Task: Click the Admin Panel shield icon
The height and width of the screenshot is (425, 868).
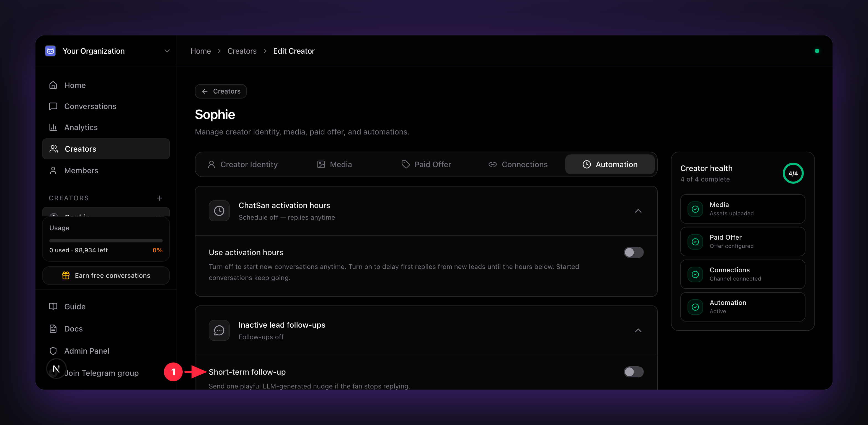Action: (x=53, y=351)
